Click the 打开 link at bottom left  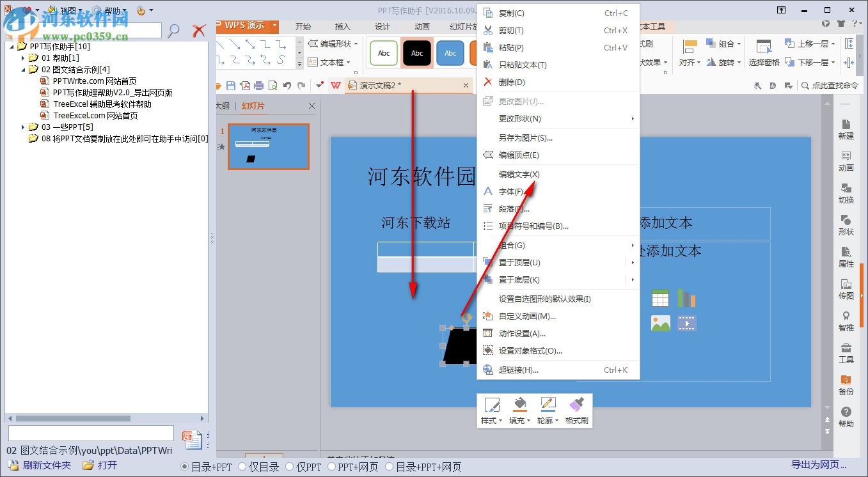click(107, 465)
